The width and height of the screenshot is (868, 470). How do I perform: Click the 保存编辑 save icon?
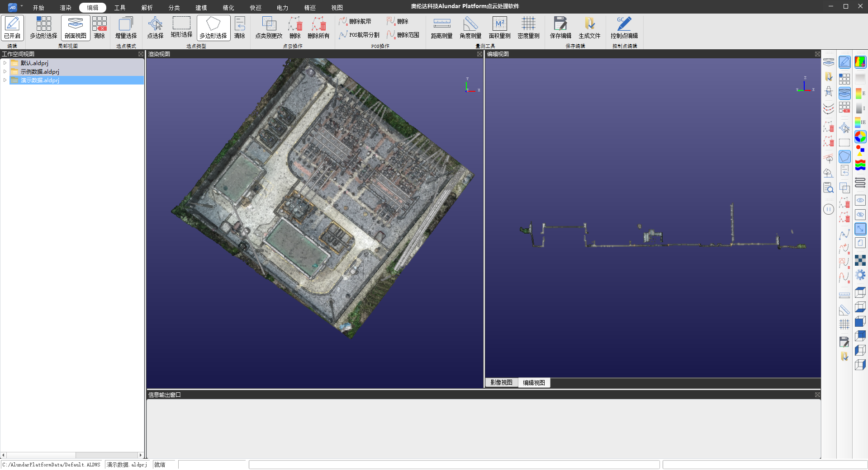[560, 28]
